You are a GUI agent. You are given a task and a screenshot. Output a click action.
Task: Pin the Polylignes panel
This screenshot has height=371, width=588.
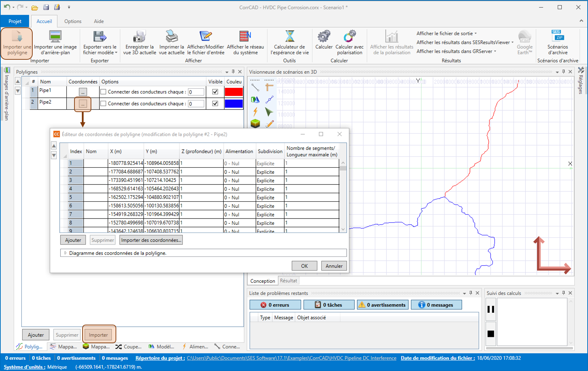tap(233, 72)
